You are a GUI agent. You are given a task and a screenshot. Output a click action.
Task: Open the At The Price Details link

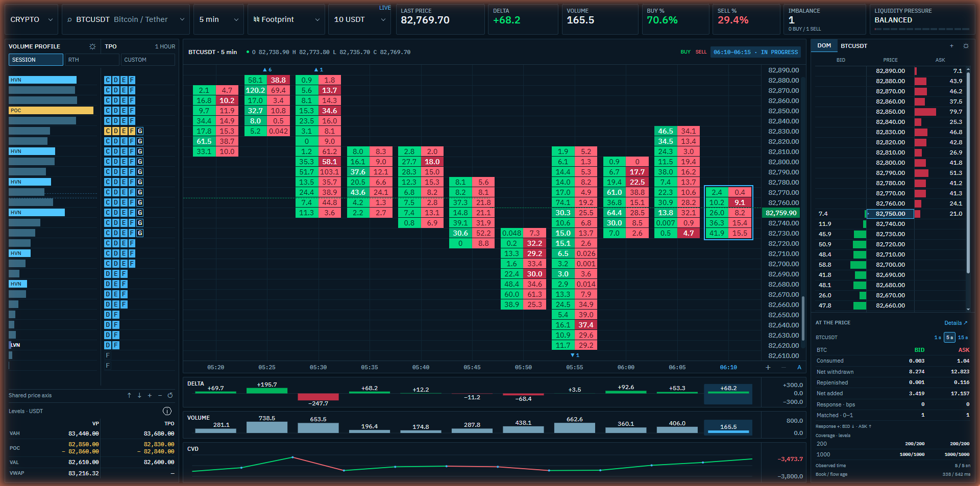(x=955, y=323)
